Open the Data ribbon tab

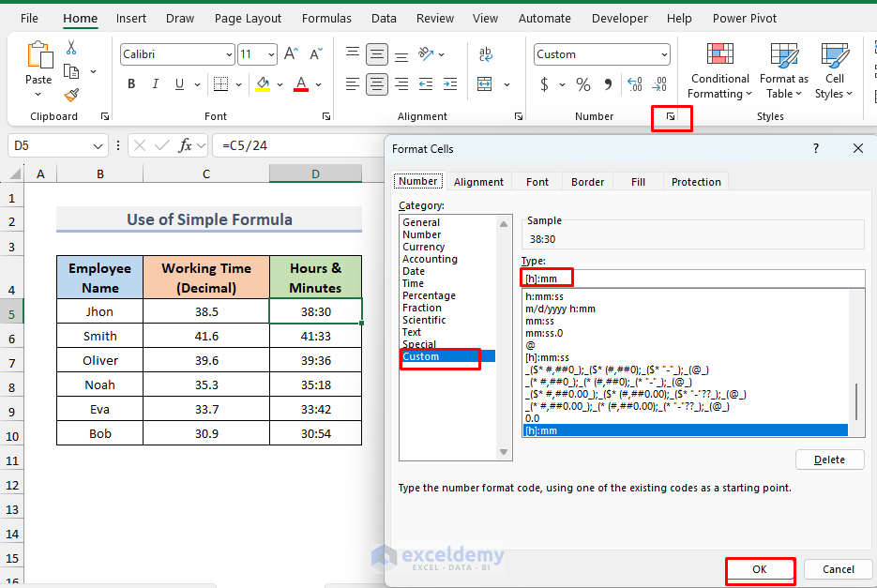(384, 19)
